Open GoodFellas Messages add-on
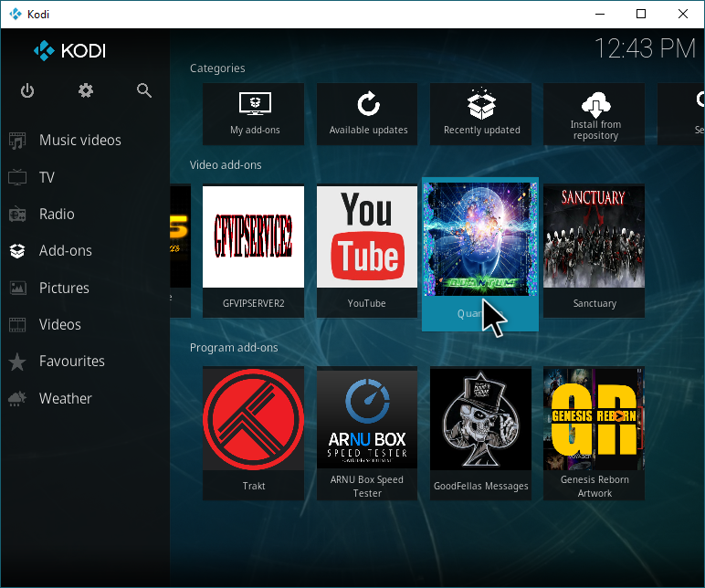The width and height of the screenshot is (705, 588). coord(480,434)
